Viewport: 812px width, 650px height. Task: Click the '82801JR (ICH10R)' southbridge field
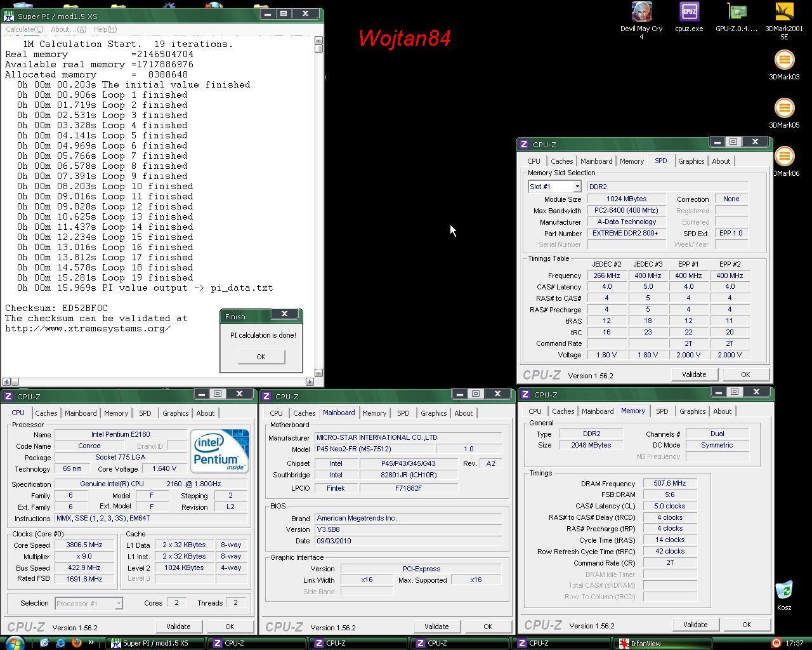(409, 475)
